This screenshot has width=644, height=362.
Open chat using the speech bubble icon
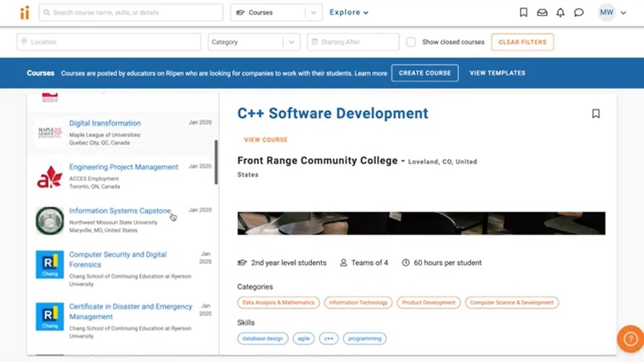pyautogui.click(x=579, y=12)
